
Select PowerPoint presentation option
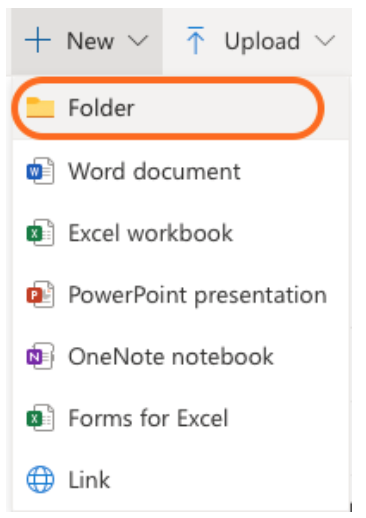pos(181,295)
